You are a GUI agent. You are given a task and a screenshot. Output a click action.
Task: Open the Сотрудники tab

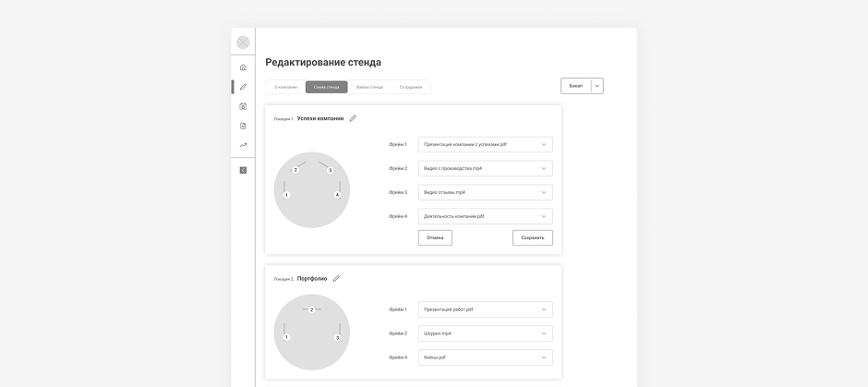[x=411, y=87]
